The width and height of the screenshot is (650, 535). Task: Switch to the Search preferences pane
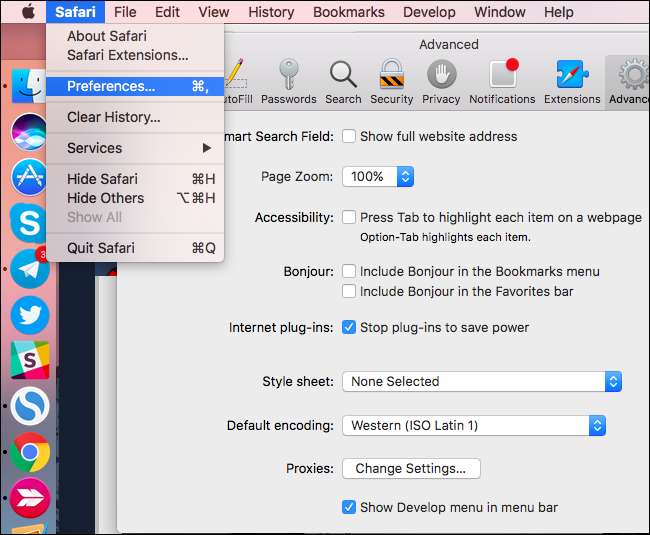click(343, 82)
